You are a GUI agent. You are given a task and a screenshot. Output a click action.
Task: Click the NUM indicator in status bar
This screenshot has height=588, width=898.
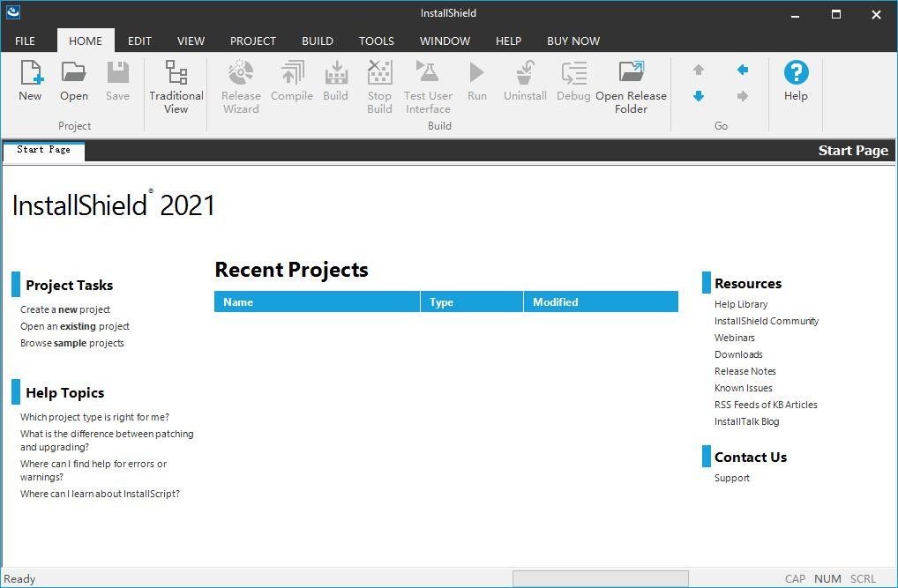point(827,579)
